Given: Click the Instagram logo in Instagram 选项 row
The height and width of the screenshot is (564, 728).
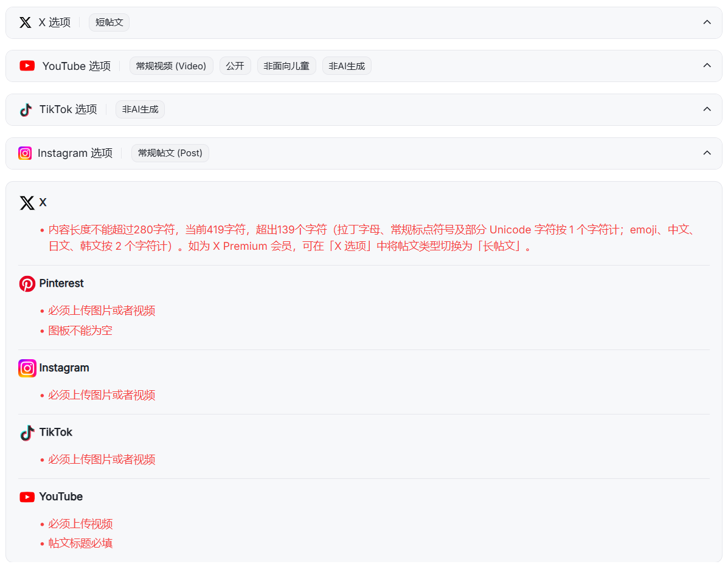Looking at the screenshot, I should click(x=25, y=153).
